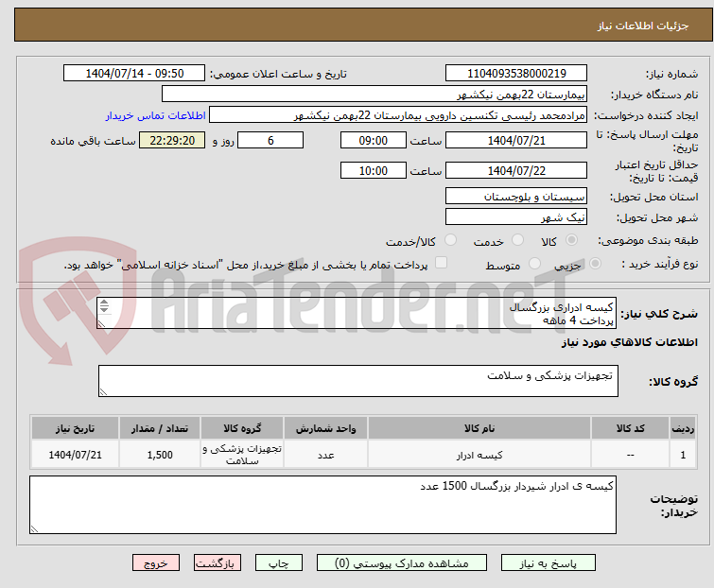Click scroll up arrow in شرح کلی نیاز box

point(104,303)
